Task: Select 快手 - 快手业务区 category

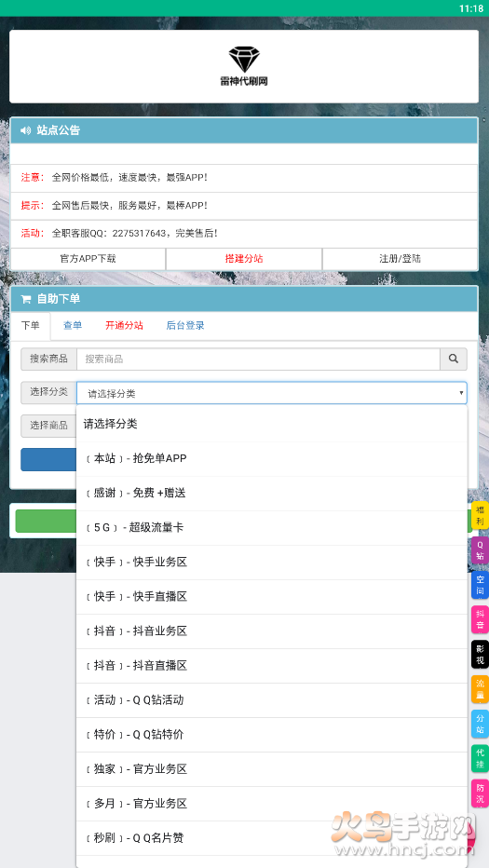Action: (271, 562)
